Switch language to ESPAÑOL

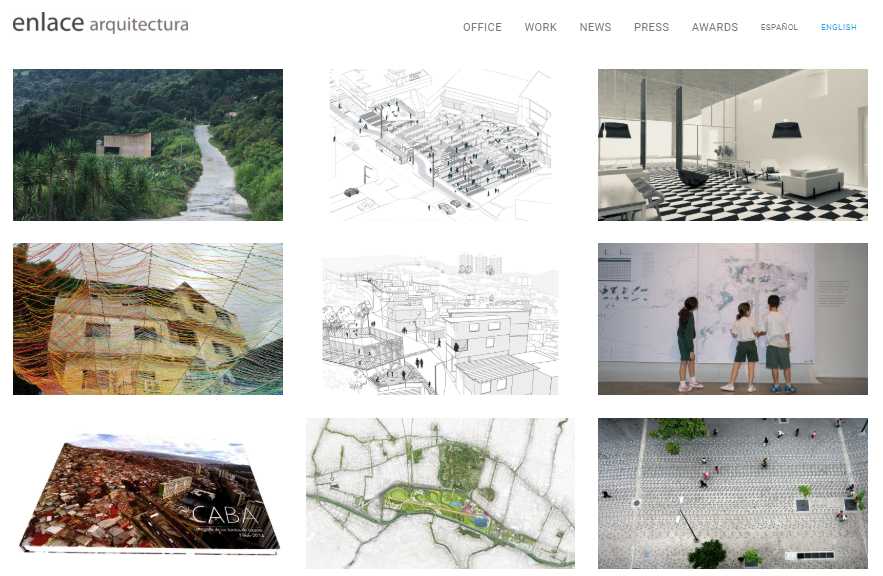coord(779,27)
